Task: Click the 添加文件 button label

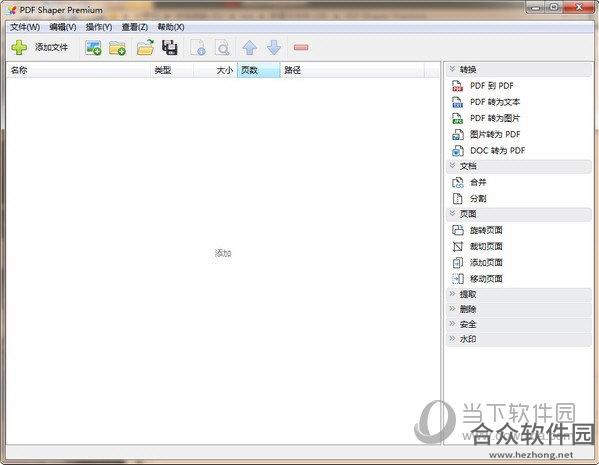Action: [51, 47]
